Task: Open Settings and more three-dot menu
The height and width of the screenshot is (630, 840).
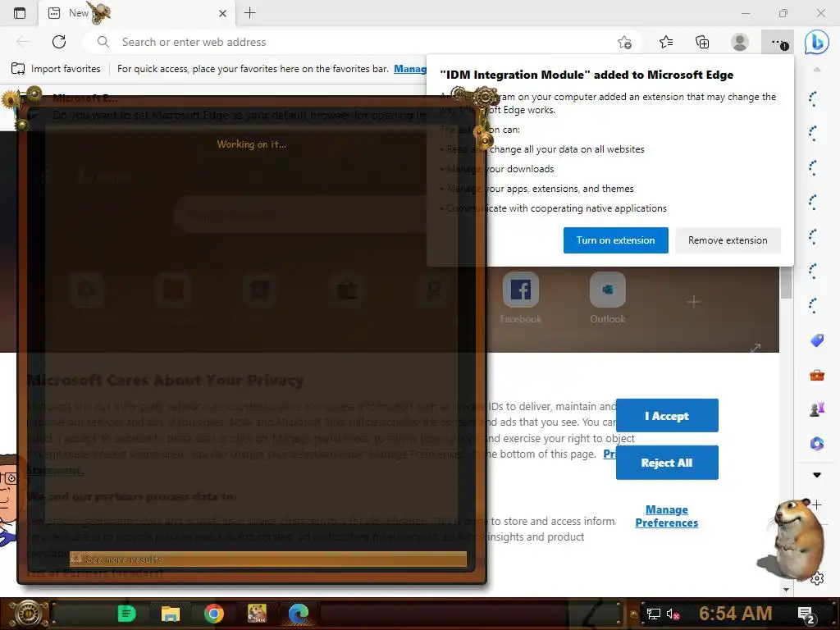Action: 778,43
